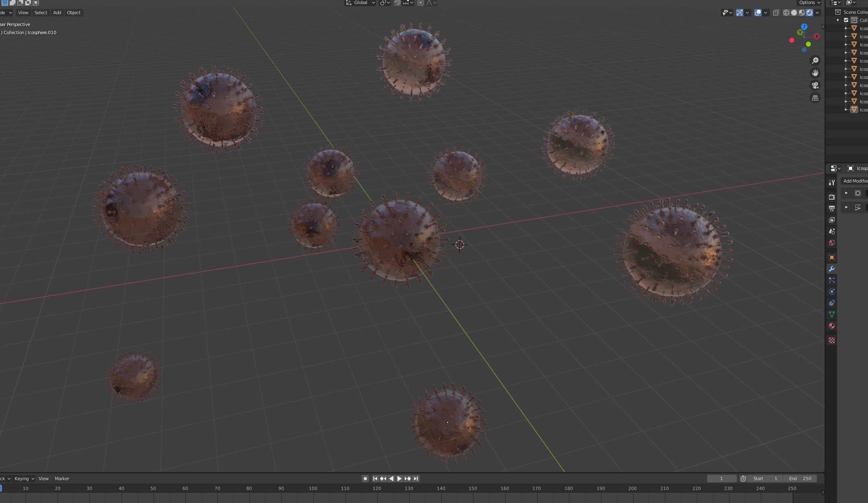Image resolution: width=868 pixels, height=503 pixels.
Task: Open the World properties tab
Action: tap(832, 243)
